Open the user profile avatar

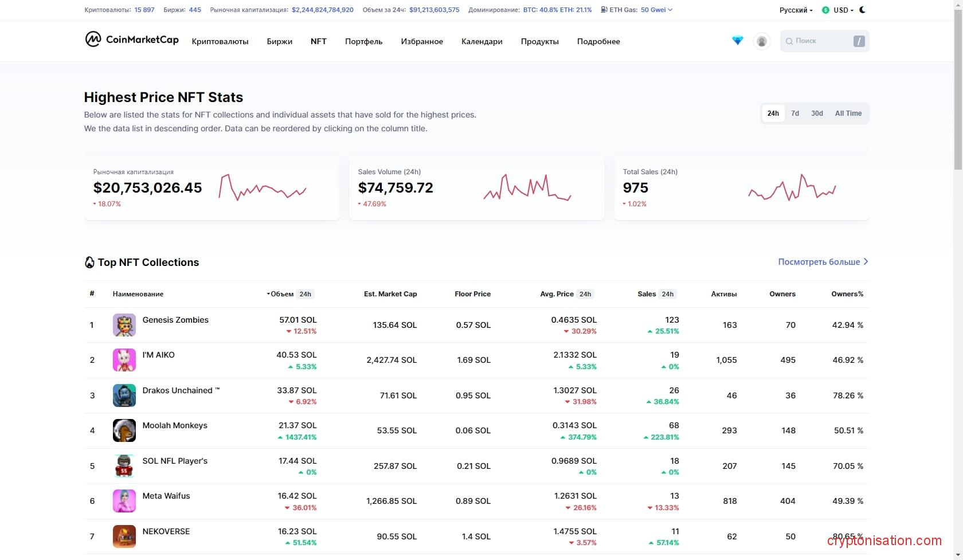pos(761,41)
